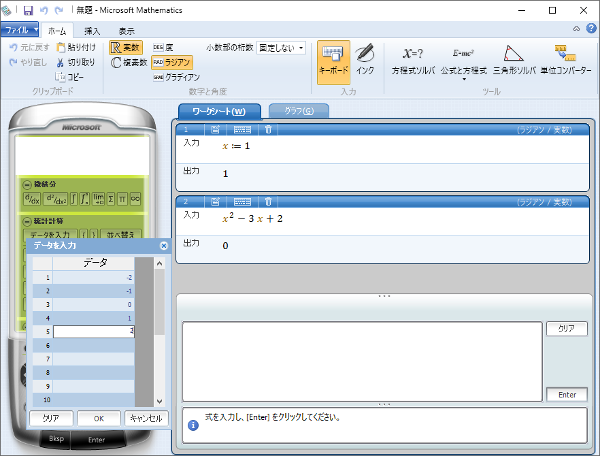Select 複素数 complex numbers mode
The image size is (600, 456).
tap(129, 62)
